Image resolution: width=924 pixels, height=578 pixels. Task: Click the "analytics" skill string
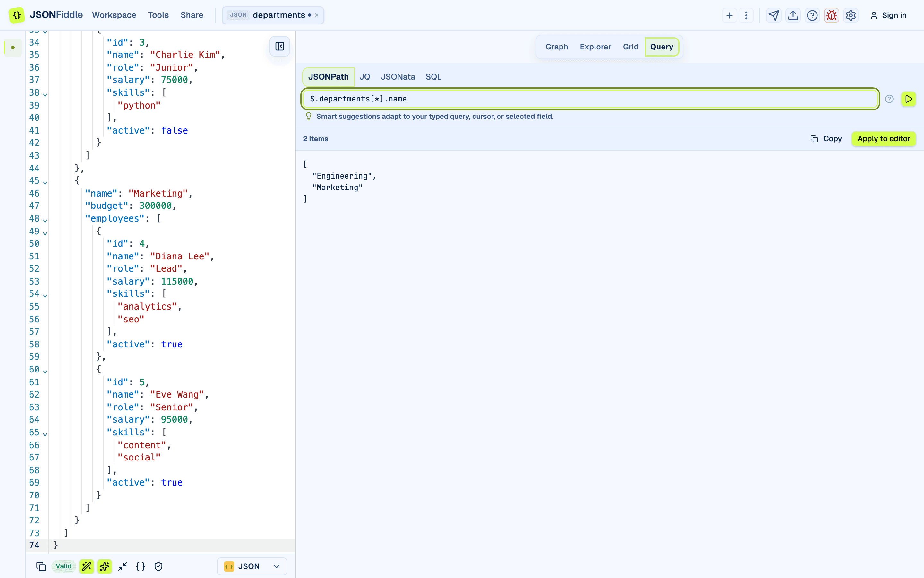[147, 307]
